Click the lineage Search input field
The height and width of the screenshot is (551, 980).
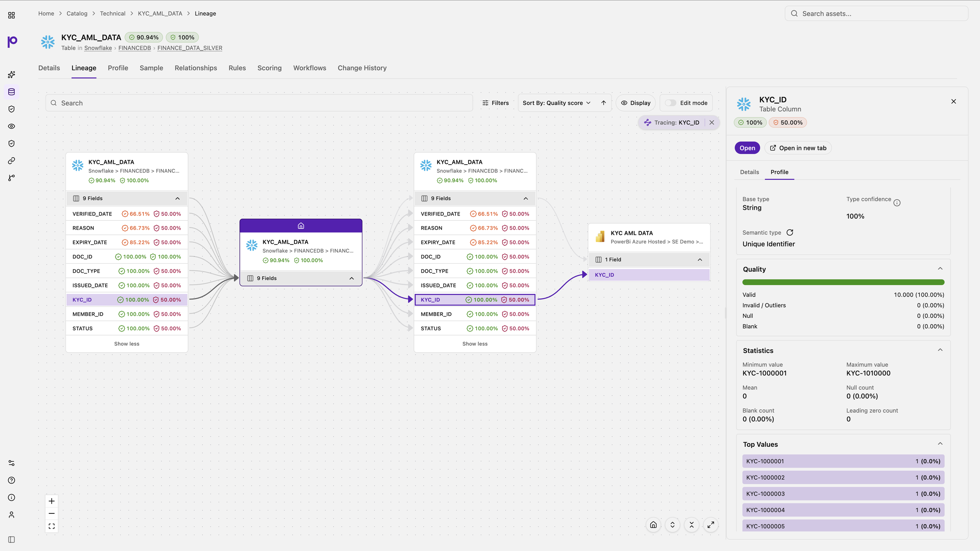point(259,103)
